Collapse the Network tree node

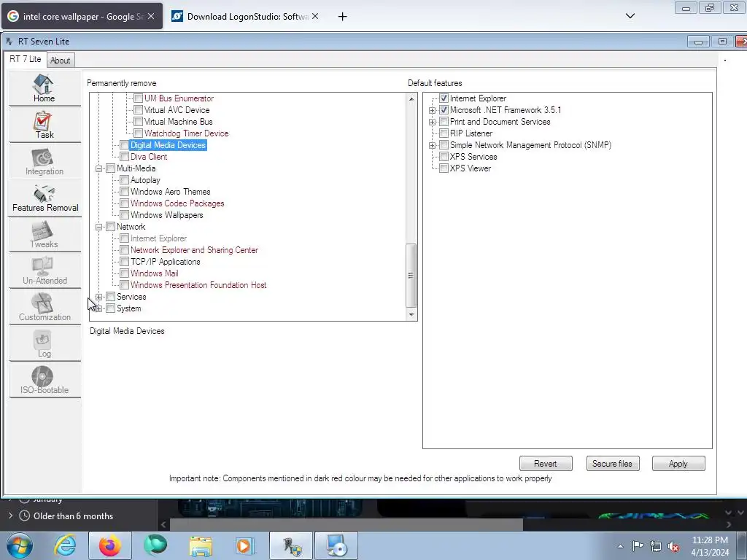coord(98,227)
